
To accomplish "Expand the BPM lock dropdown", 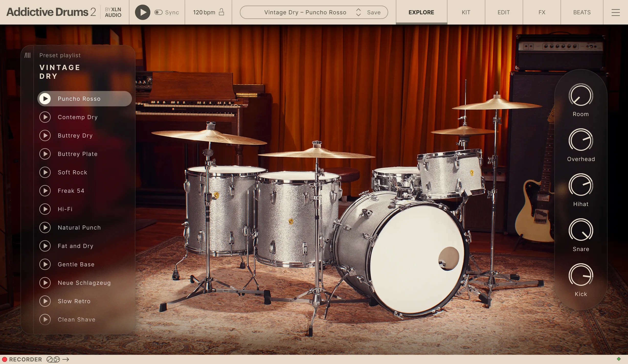I will click(x=221, y=12).
